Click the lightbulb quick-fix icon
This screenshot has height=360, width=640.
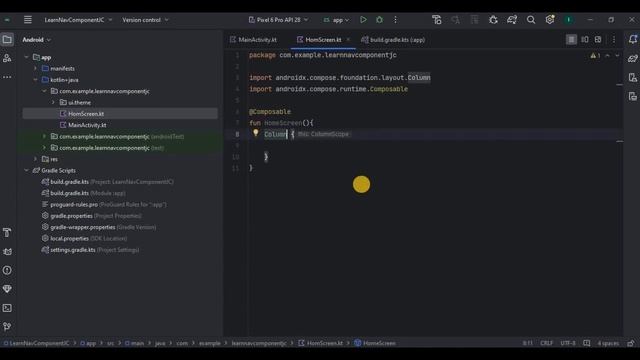tap(256, 133)
